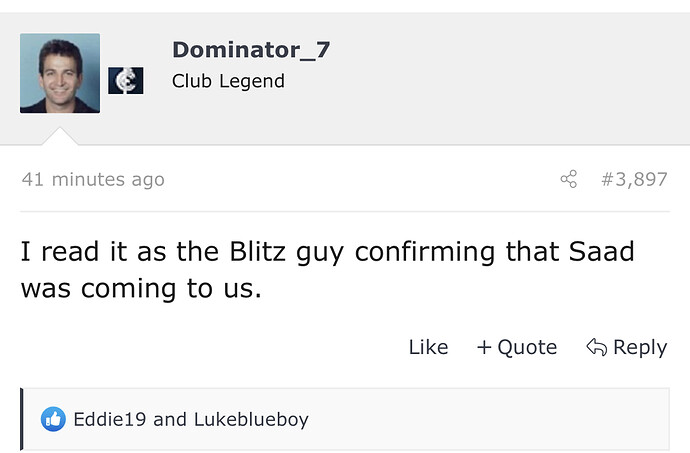The width and height of the screenshot is (690, 453).
Task: Add the post to multi-quote with Quote
Action: tap(517, 347)
